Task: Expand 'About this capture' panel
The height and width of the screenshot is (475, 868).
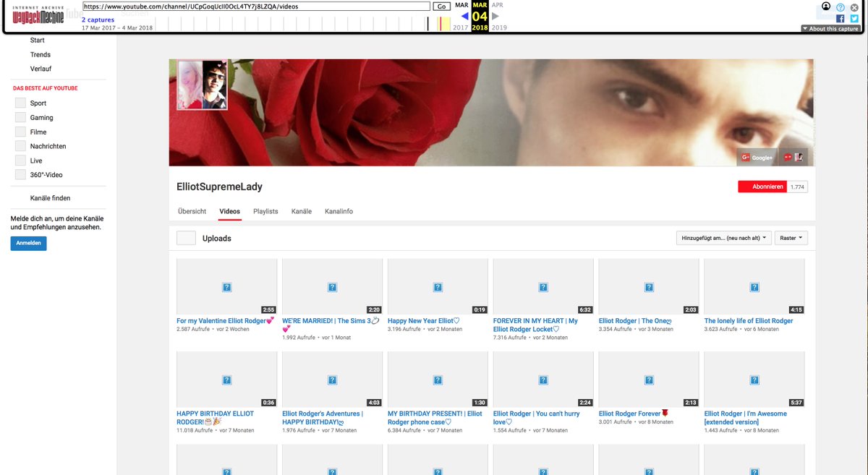Action: pos(831,29)
